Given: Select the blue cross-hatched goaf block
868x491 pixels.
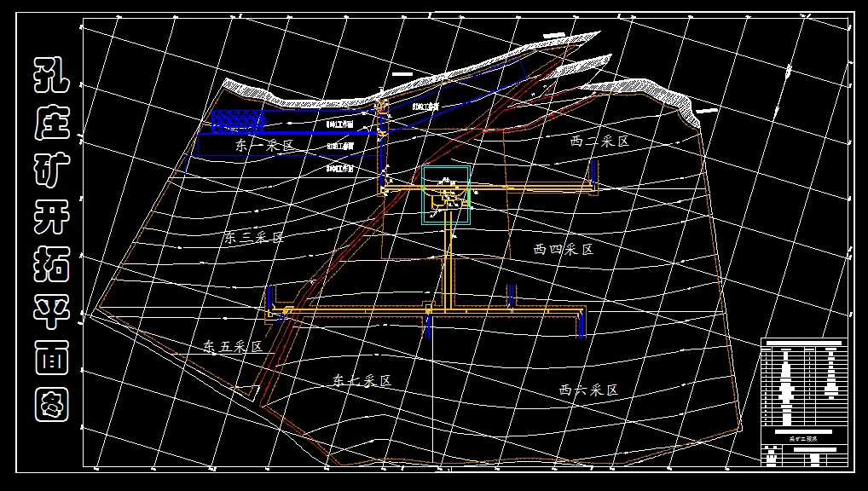Looking at the screenshot, I should pos(238,121).
